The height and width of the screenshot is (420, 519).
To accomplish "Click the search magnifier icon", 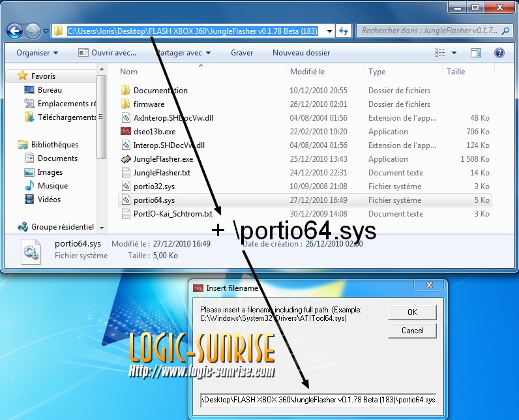I will tap(505, 31).
